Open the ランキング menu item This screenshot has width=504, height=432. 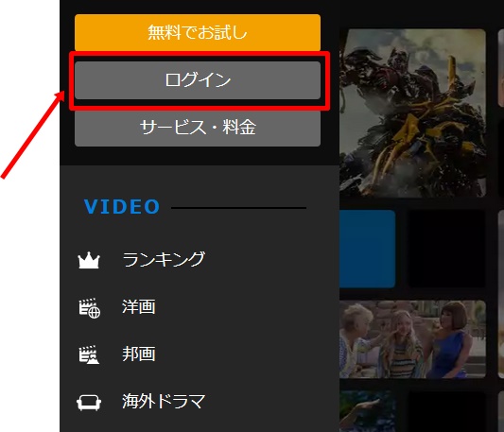tap(164, 259)
